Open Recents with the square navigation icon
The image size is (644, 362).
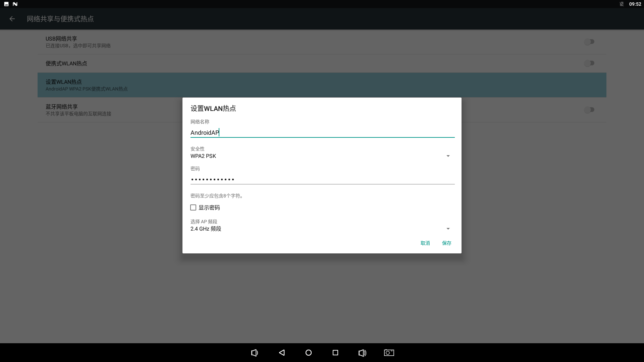pos(335,353)
